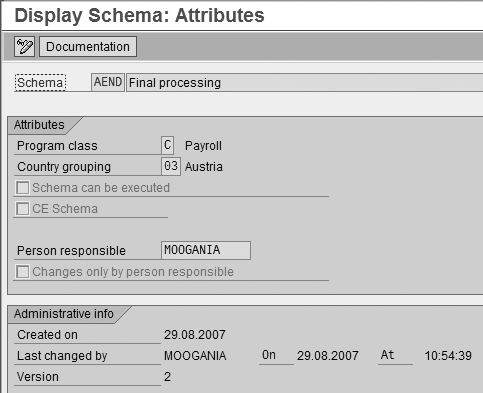Select the Administrative info tab header

(x=64, y=314)
